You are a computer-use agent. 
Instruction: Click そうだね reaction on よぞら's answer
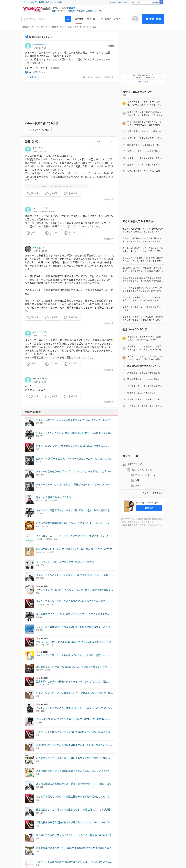click(x=53, y=193)
